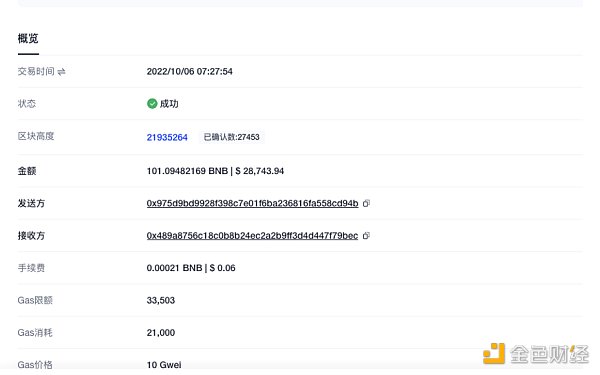Click the 成功 status text
This screenshot has width=600, height=375.
[169, 104]
